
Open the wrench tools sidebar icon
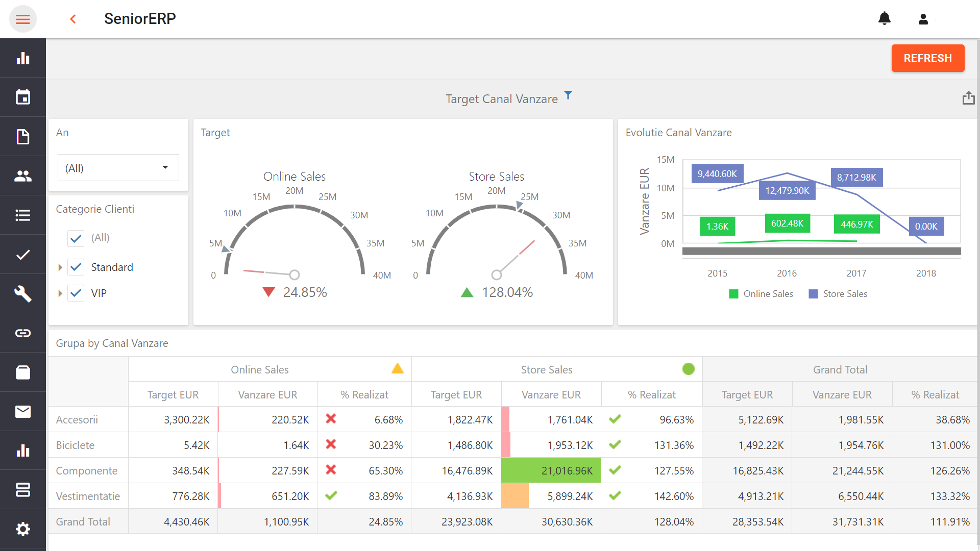coord(23,294)
